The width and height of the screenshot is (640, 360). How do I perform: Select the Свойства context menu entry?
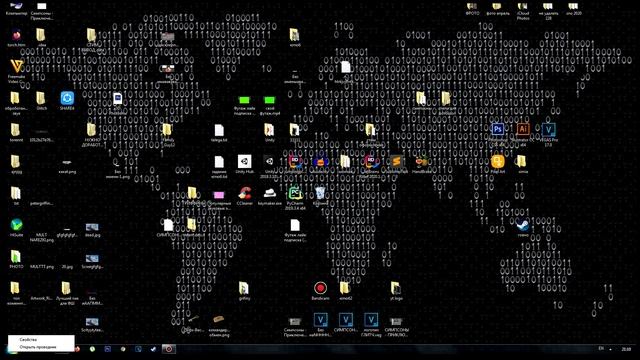[41, 340]
